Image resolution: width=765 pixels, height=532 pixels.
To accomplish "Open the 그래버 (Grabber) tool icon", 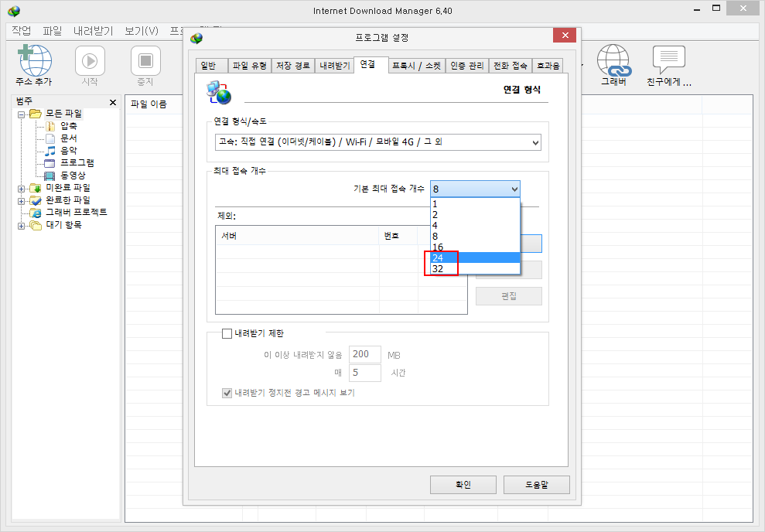I will [613, 60].
